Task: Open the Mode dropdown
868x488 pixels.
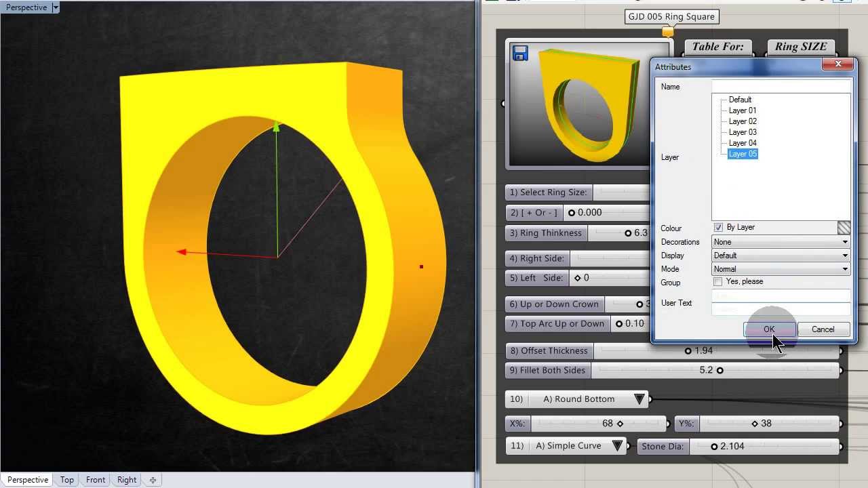Action: click(x=781, y=269)
